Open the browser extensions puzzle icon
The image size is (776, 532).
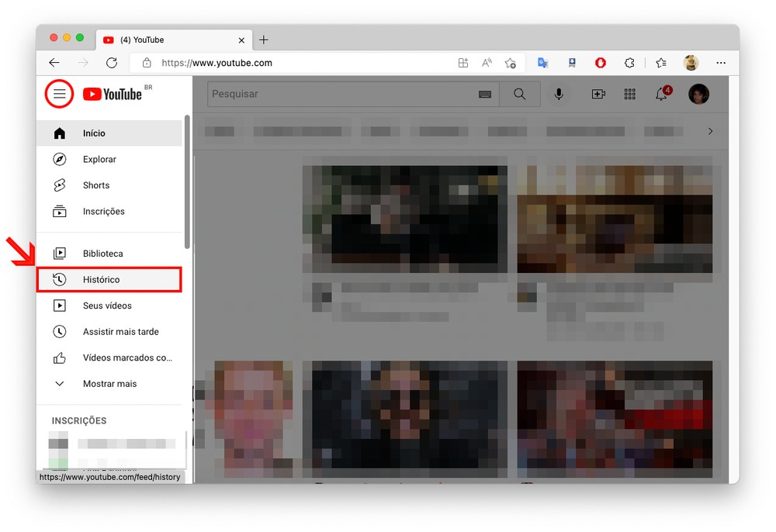click(629, 63)
